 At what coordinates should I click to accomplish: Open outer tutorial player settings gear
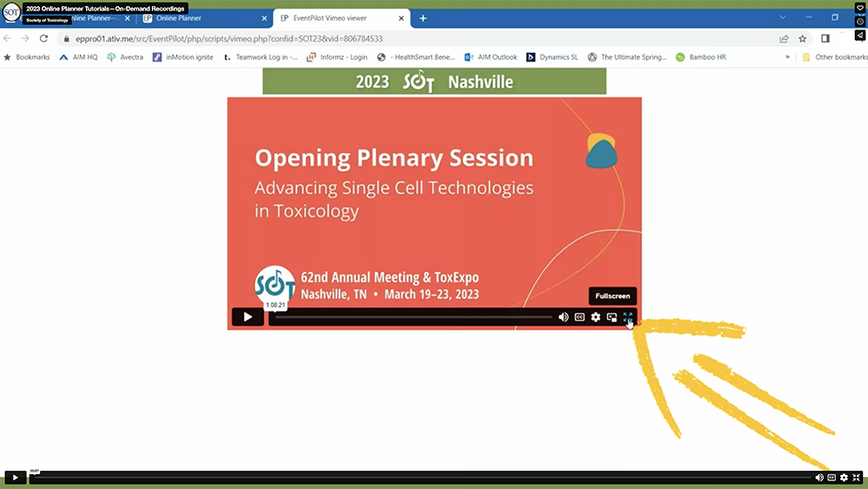click(x=844, y=478)
